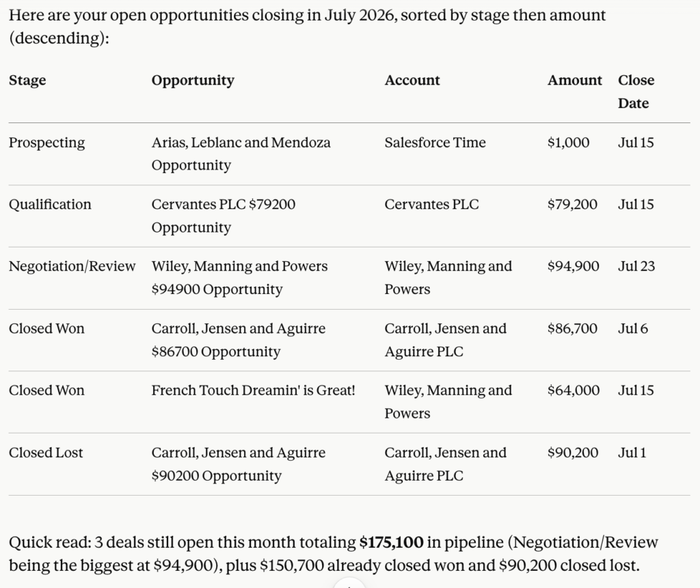Image resolution: width=700 pixels, height=588 pixels.
Task: Click the Account column header
Action: click(412, 81)
